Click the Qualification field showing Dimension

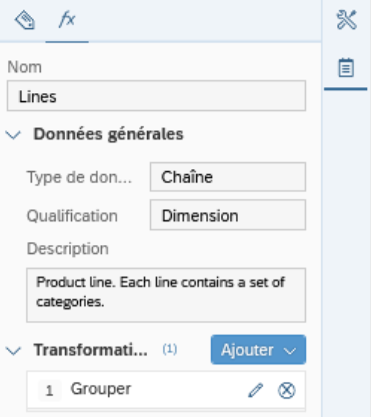tap(228, 215)
